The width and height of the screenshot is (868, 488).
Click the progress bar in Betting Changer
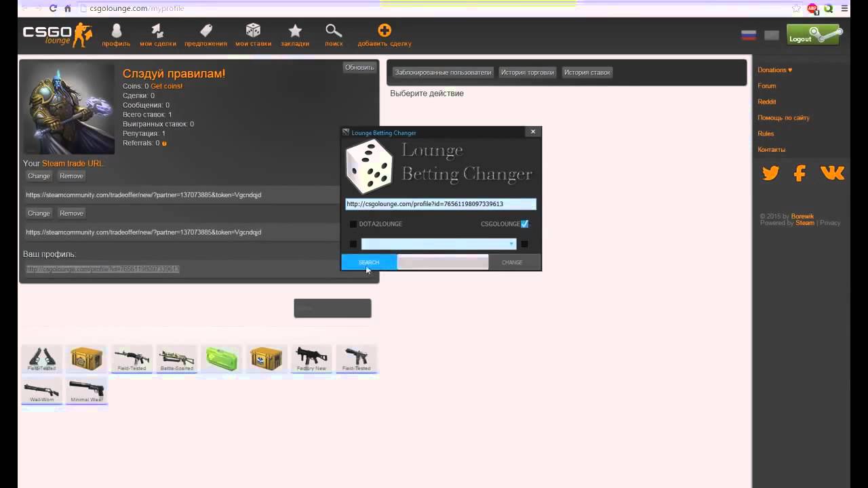pos(442,262)
